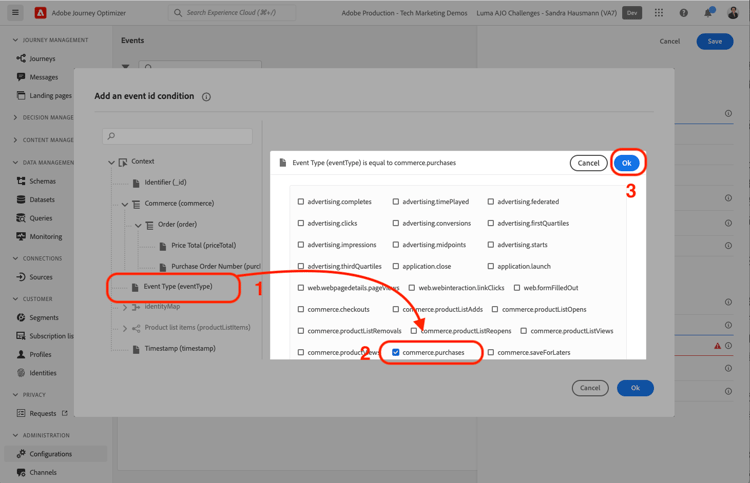Click the info icon beside Add an event id condition
Image resolution: width=750 pixels, height=483 pixels.
(206, 97)
